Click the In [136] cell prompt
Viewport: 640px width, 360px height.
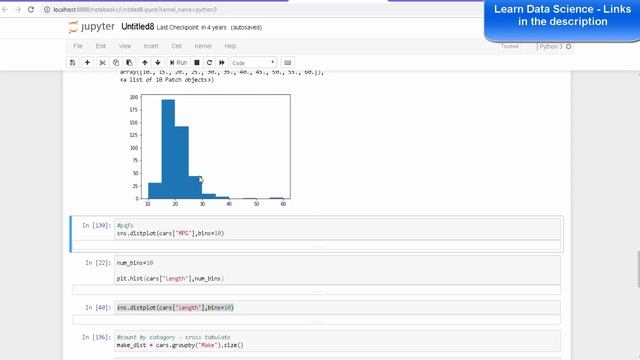[96, 337]
